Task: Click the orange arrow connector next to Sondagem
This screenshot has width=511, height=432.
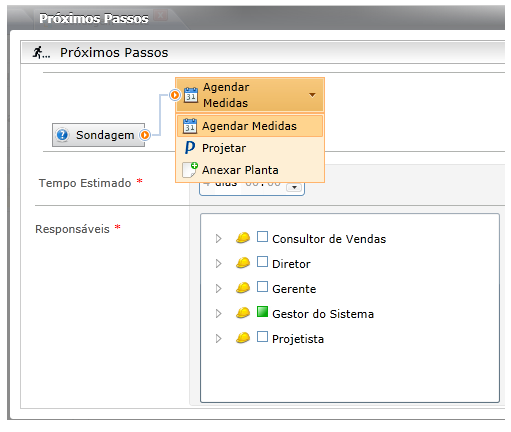Action: pyautogui.click(x=145, y=135)
